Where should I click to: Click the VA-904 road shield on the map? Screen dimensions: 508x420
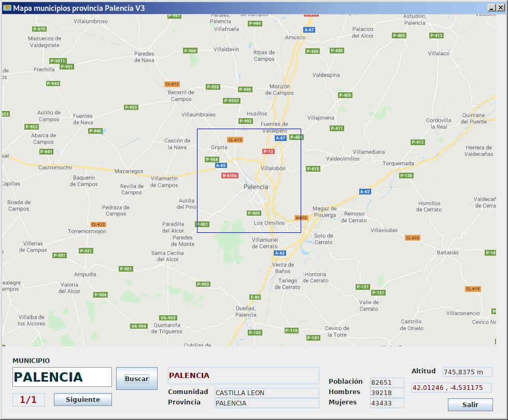coord(139,326)
